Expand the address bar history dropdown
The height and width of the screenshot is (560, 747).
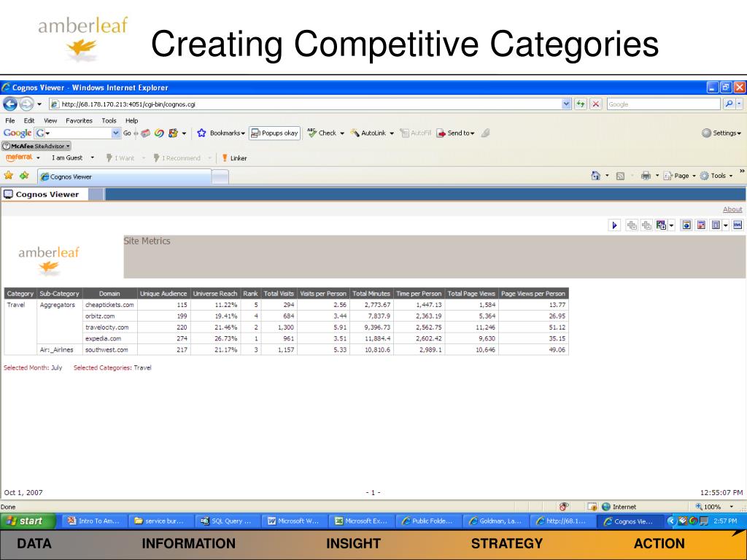click(x=566, y=104)
